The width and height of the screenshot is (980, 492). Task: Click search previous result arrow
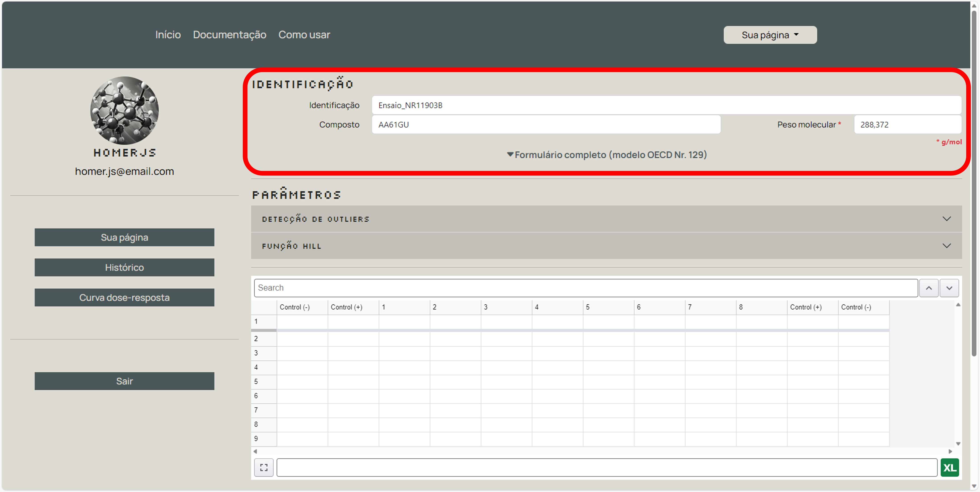(x=929, y=288)
